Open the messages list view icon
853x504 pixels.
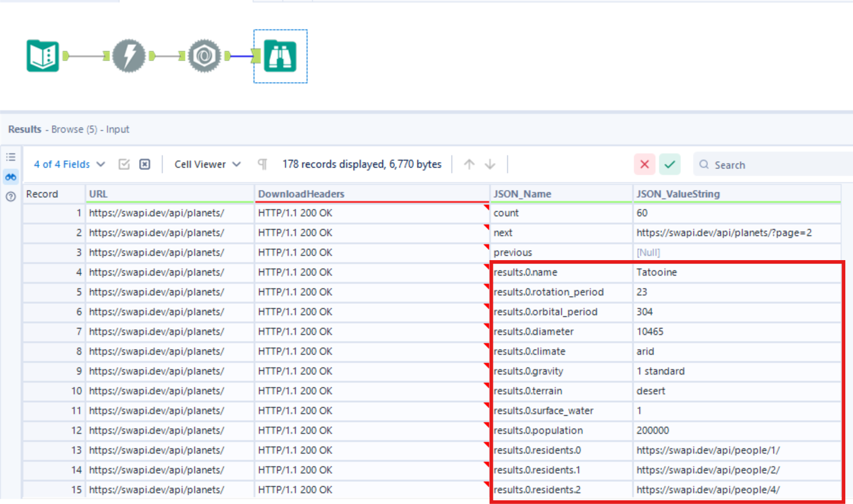coord(11,157)
